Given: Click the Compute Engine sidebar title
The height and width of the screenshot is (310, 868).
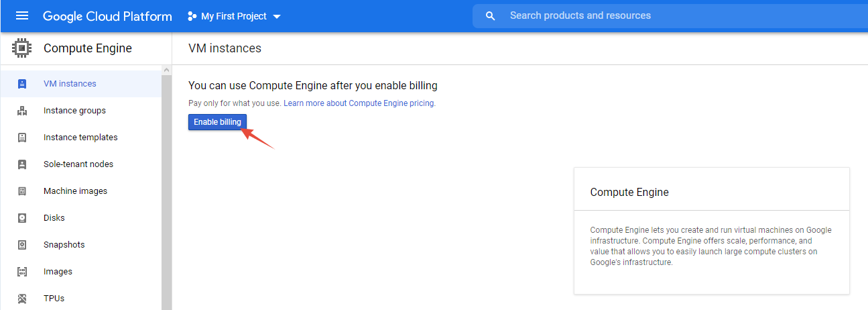Looking at the screenshot, I should tap(88, 48).
